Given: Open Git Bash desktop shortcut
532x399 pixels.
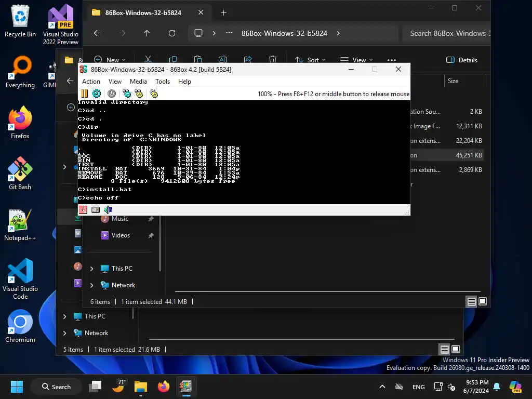Looking at the screenshot, I should [20, 174].
